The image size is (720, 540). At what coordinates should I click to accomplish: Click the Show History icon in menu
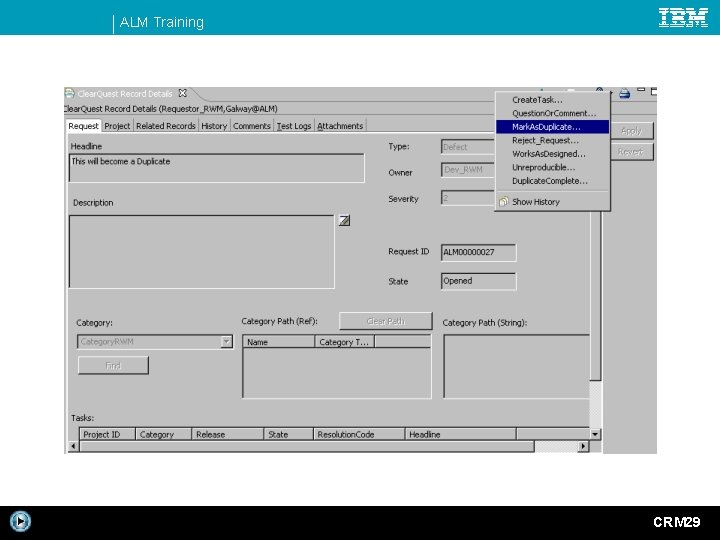[x=504, y=202]
